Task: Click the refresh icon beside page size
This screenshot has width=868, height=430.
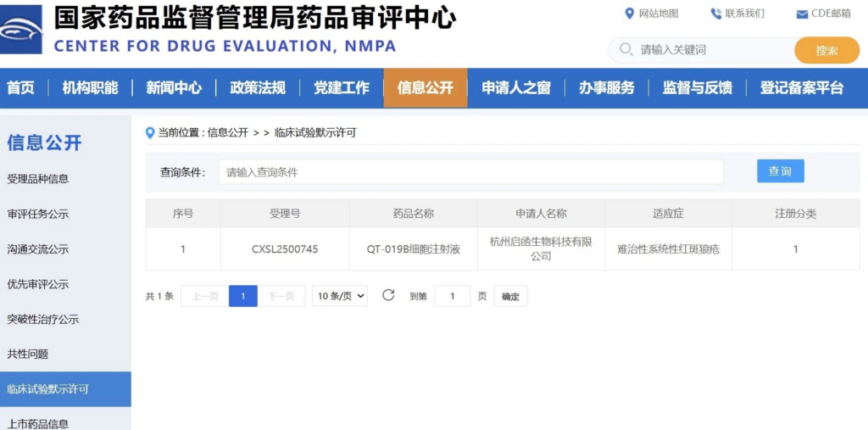Action: 388,295
